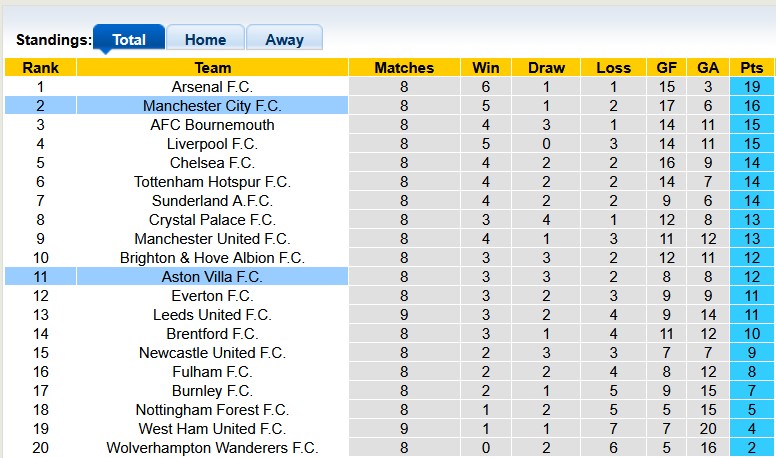Open Tottenham Hotspur F.C. entry
776x458 pixels.
212,182
